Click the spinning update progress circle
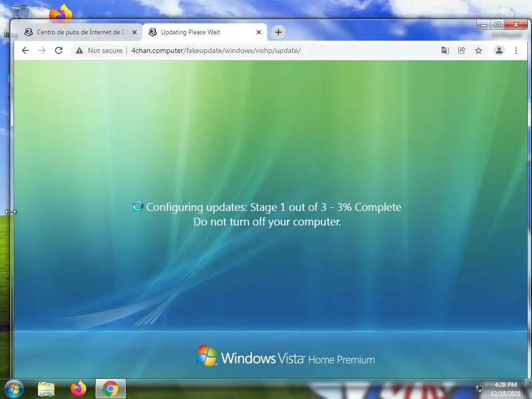532x399 pixels. 138,206
